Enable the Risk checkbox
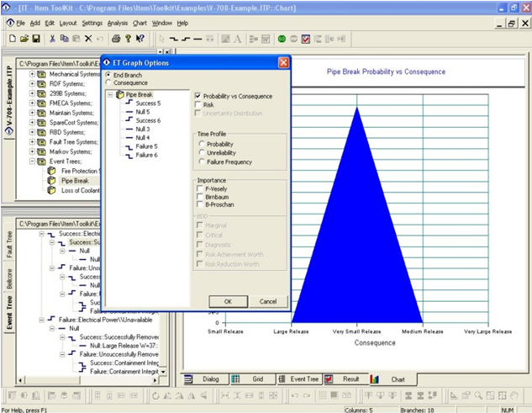This screenshot has width=532, height=413. tap(198, 105)
